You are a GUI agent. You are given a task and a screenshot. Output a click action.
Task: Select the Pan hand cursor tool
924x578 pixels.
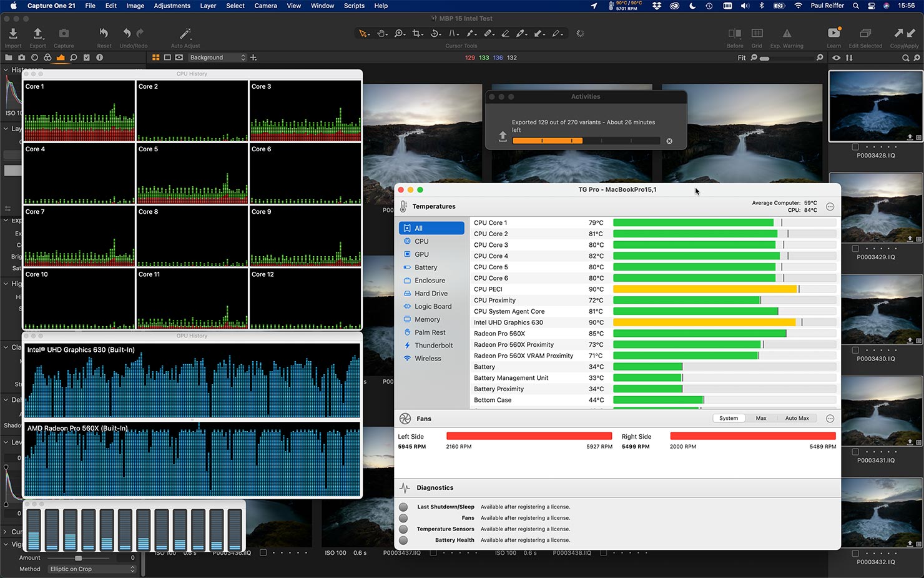381,33
